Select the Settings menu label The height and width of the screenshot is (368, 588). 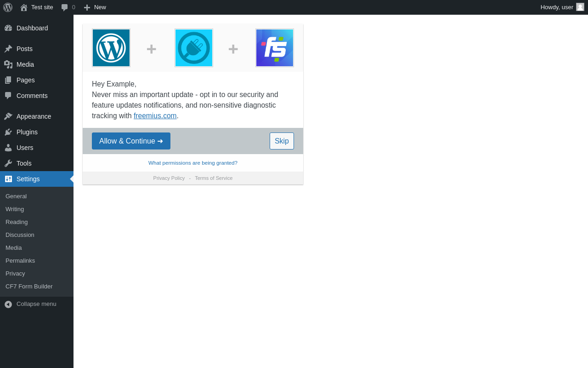28,179
